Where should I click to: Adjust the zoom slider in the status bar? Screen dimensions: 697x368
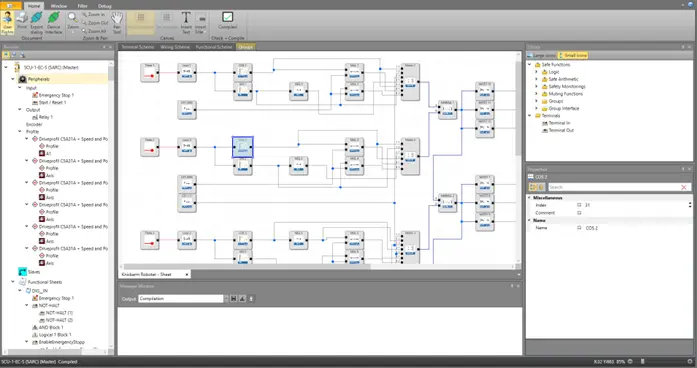(643, 362)
